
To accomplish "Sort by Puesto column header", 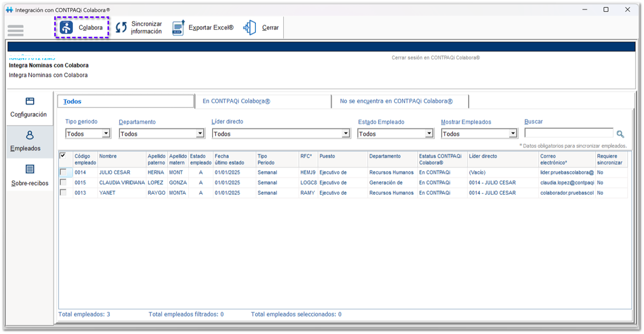I will coord(343,160).
